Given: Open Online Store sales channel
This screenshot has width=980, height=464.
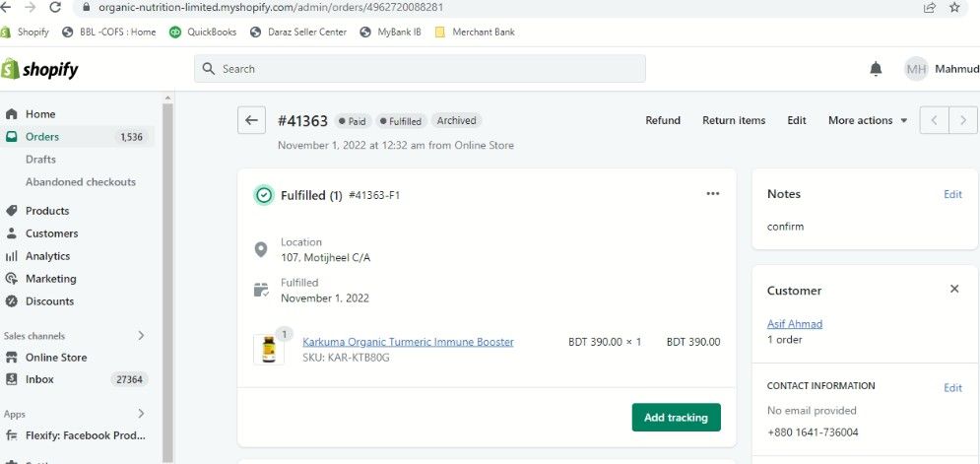Looking at the screenshot, I should 55,358.
